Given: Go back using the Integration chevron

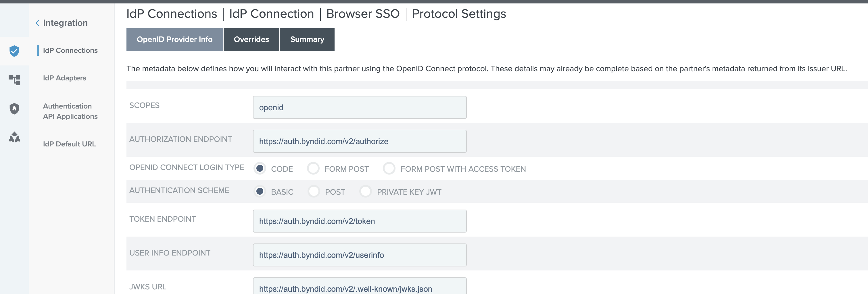Looking at the screenshot, I should point(37,23).
